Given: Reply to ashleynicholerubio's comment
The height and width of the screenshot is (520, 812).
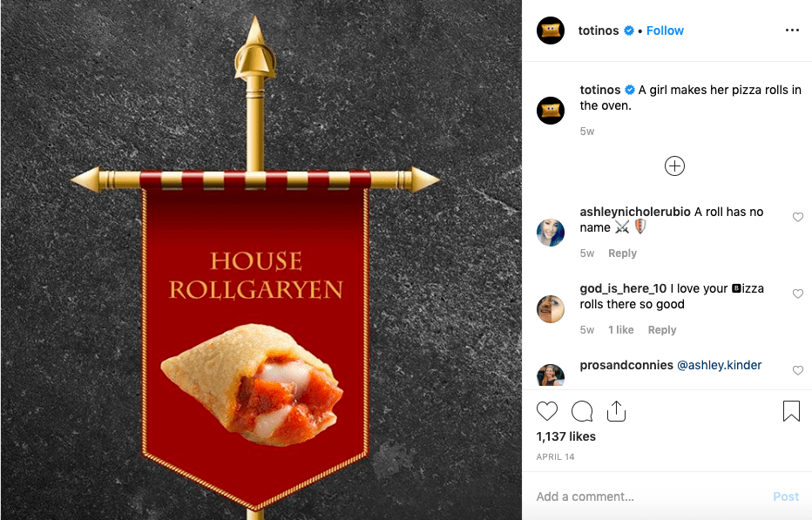Looking at the screenshot, I should click(x=622, y=253).
